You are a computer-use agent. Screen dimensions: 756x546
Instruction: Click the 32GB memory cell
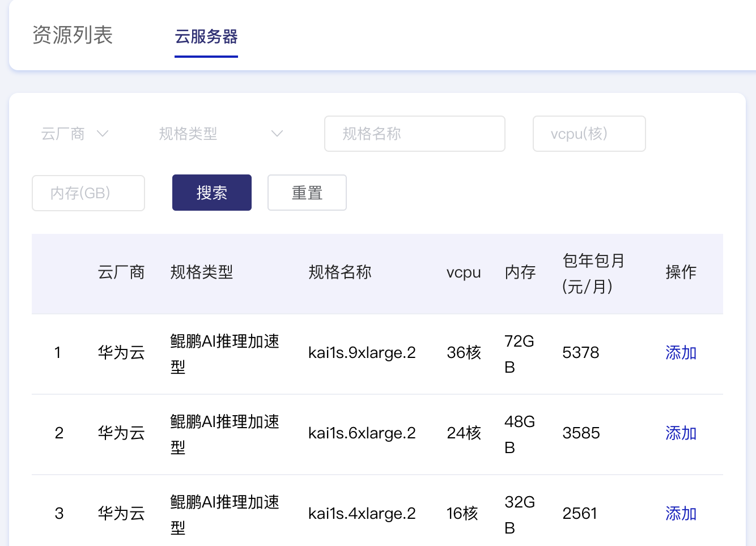[520, 515]
